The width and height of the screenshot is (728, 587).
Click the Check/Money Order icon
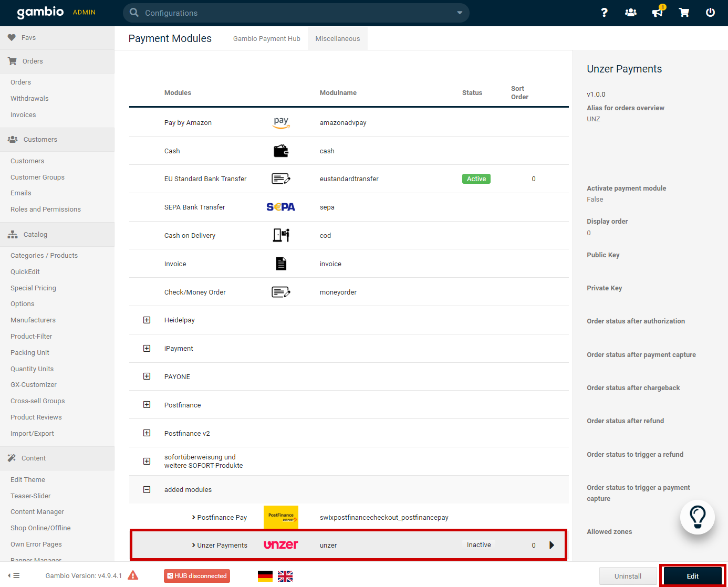(x=281, y=292)
